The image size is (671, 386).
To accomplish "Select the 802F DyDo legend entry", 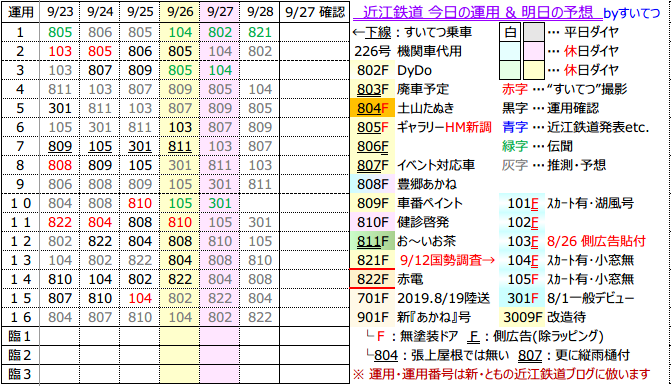I will 393,70.
